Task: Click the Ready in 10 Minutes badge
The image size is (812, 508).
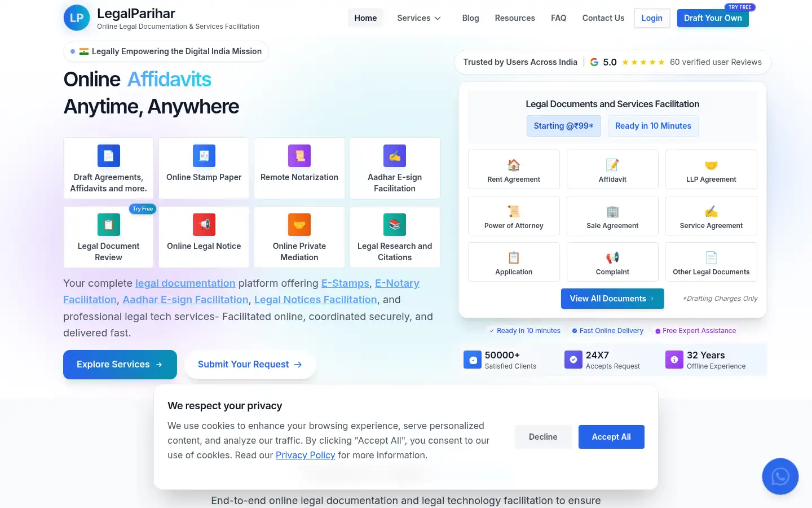Action: 653,126
